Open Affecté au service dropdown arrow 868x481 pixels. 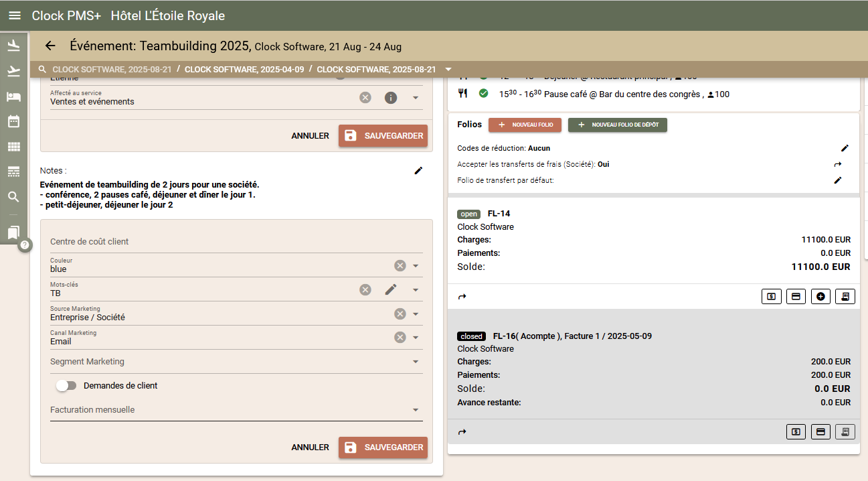coord(416,98)
